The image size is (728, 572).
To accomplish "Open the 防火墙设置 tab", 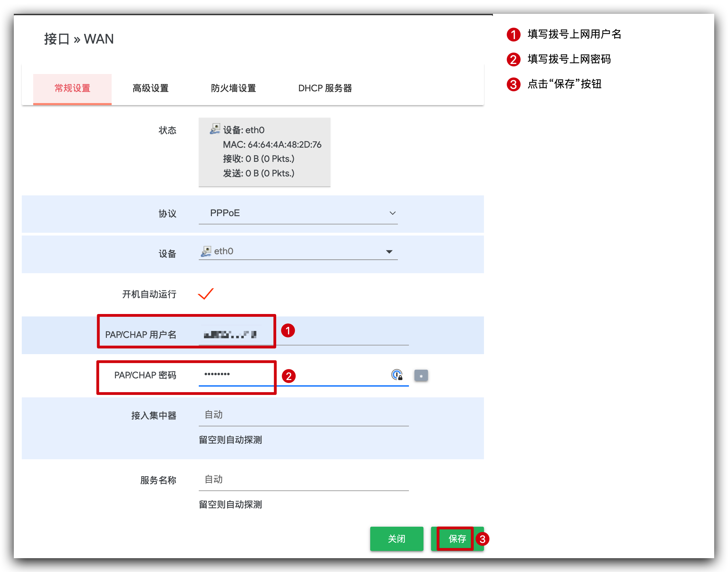I will click(x=233, y=89).
